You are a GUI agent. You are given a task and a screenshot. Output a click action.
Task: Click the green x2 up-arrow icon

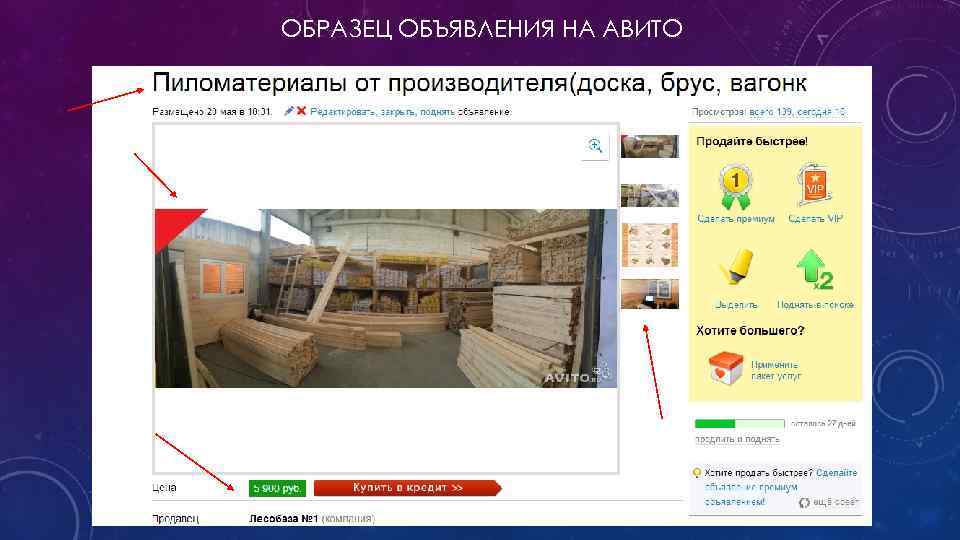tap(814, 269)
